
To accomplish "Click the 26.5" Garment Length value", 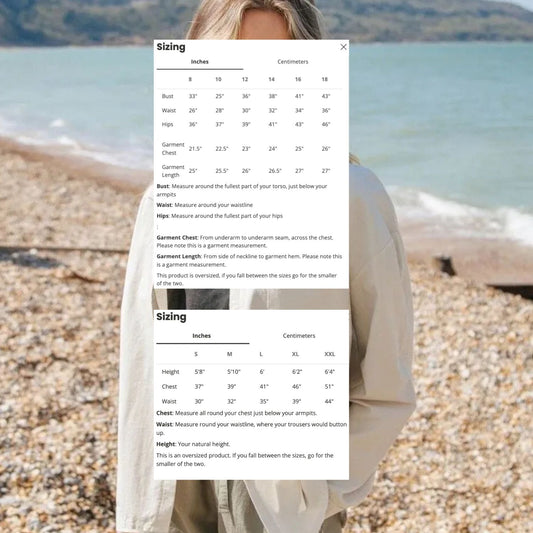I will coord(275,171).
